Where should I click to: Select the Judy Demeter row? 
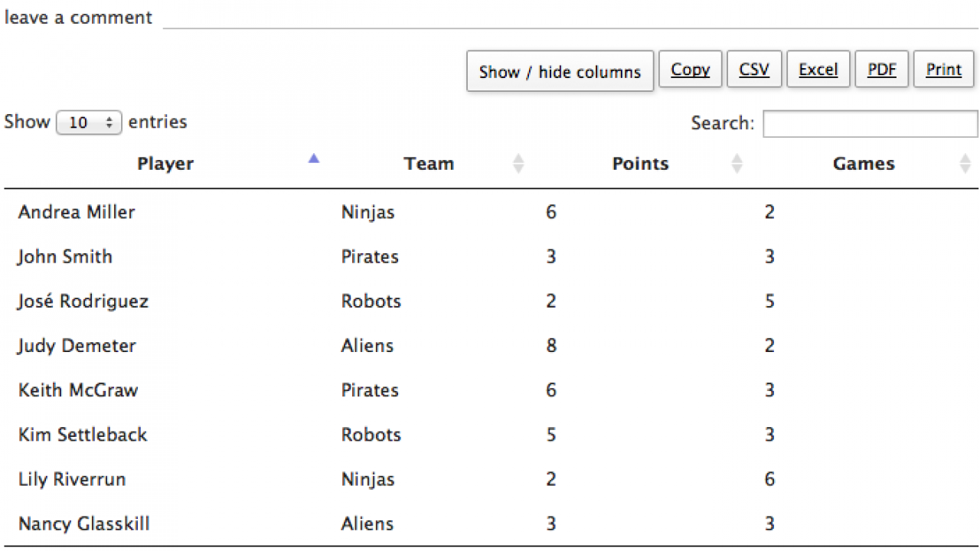click(491, 346)
